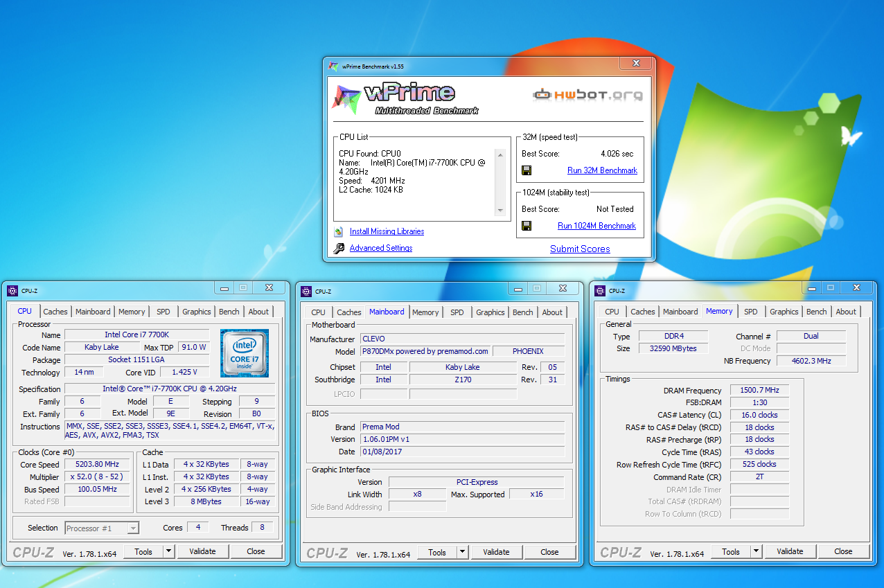
Task: Open Caches tab in the CPU window
Action: click(x=55, y=312)
